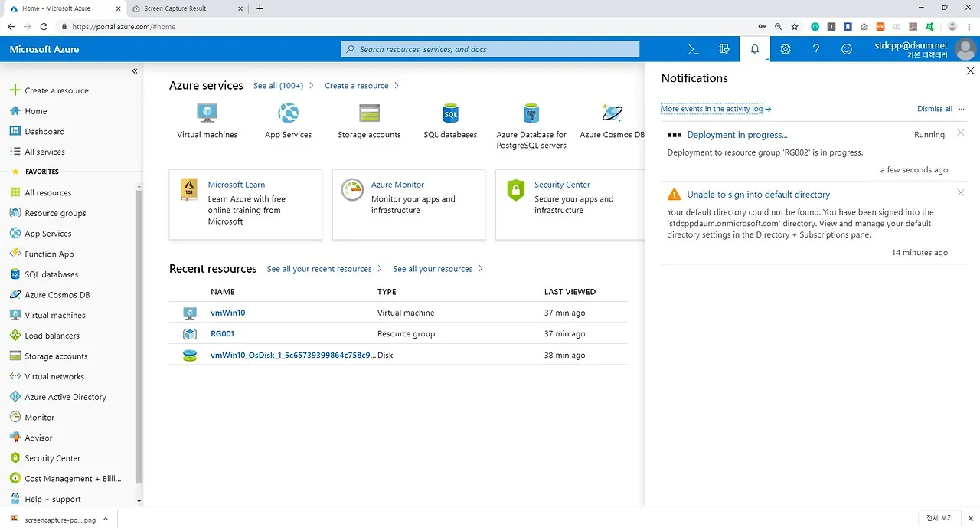Open the vmWin10 resource link
This screenshot has height=531, width=980.
pyautogui.click(x=228, y=313)
